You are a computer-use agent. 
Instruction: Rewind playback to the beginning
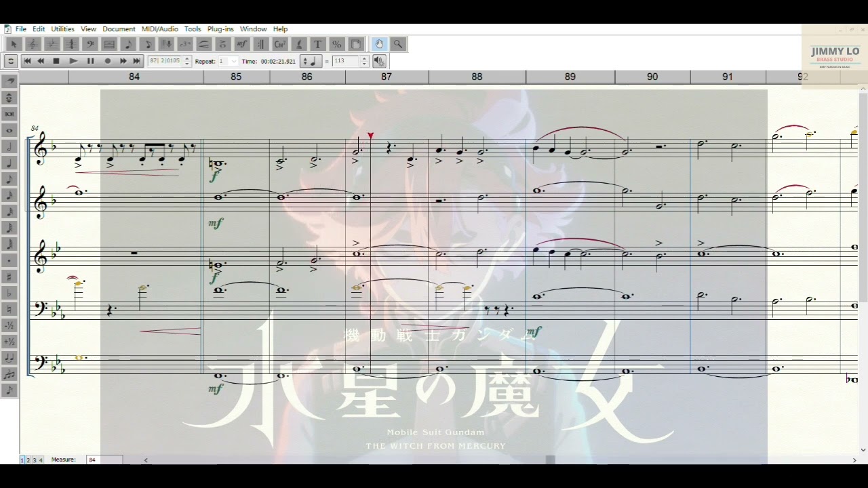point(27,61)
